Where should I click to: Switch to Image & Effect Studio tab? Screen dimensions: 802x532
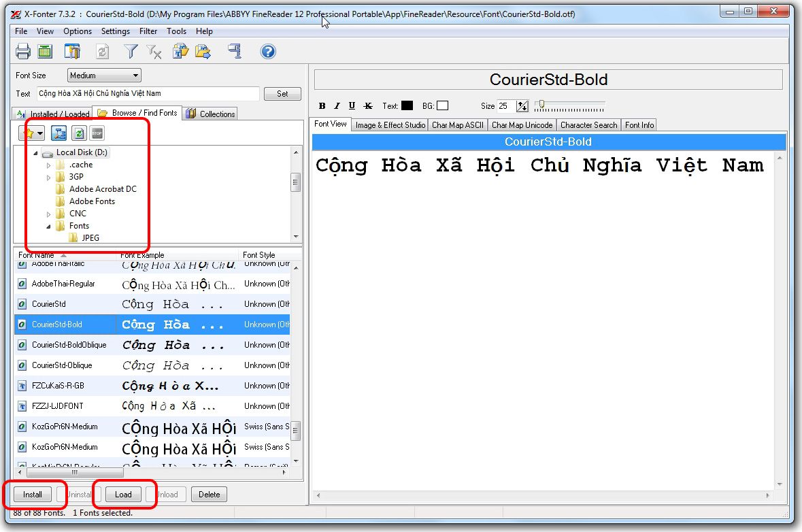390,124
